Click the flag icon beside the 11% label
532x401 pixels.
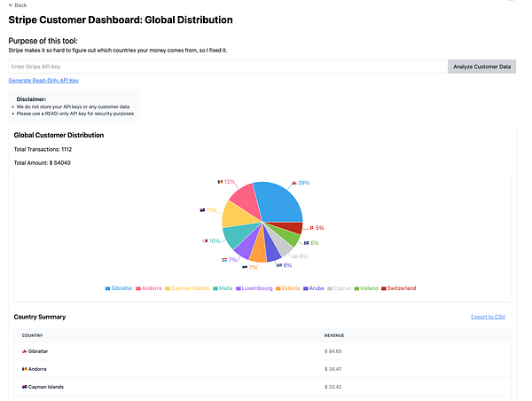(x=202, y=210)
